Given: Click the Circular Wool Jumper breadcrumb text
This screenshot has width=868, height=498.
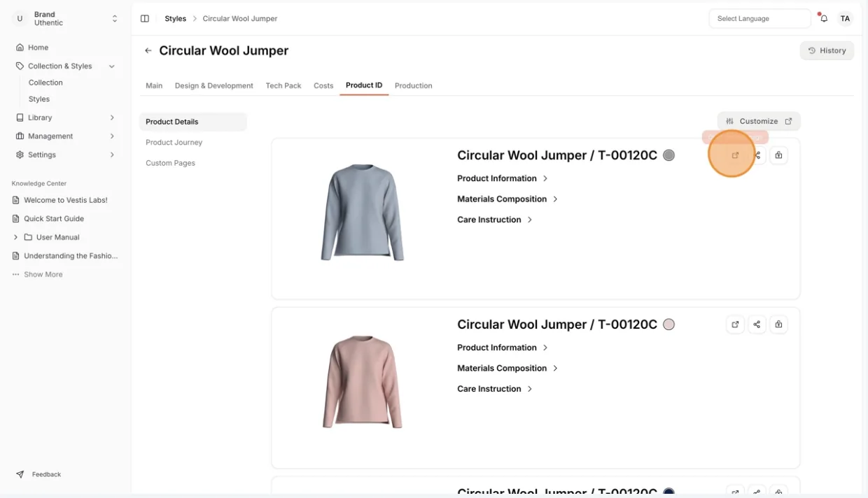Looking at the screenshot, I should click(240, 19).
